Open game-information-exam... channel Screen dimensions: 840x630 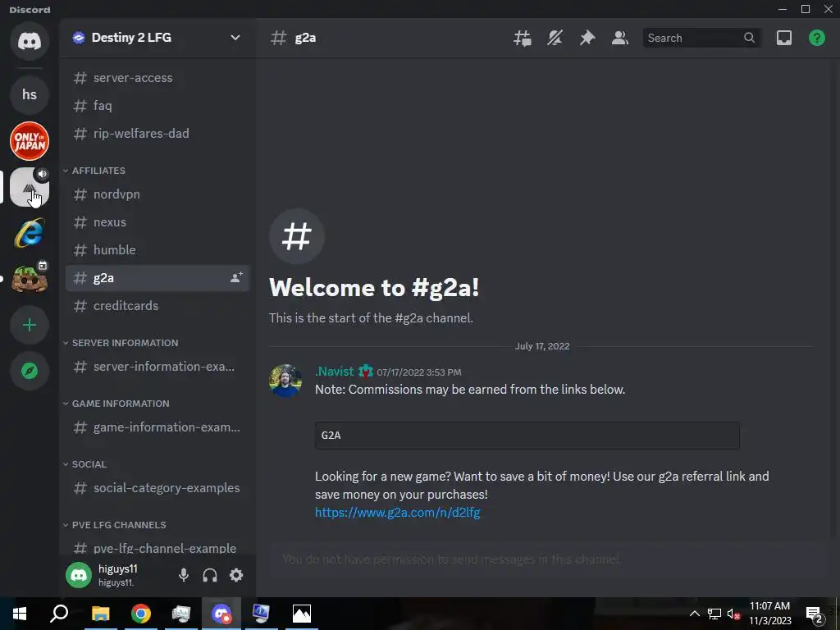[x=157, y=427]
